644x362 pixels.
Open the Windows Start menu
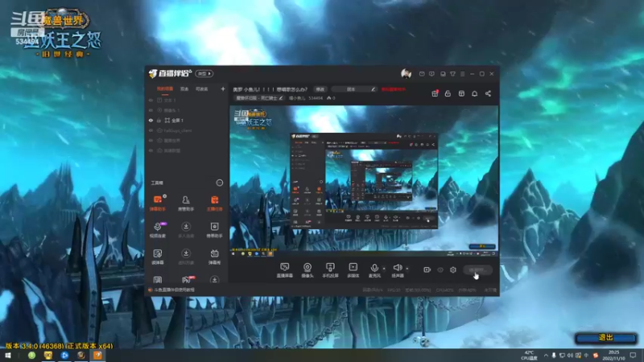point(8,356)
